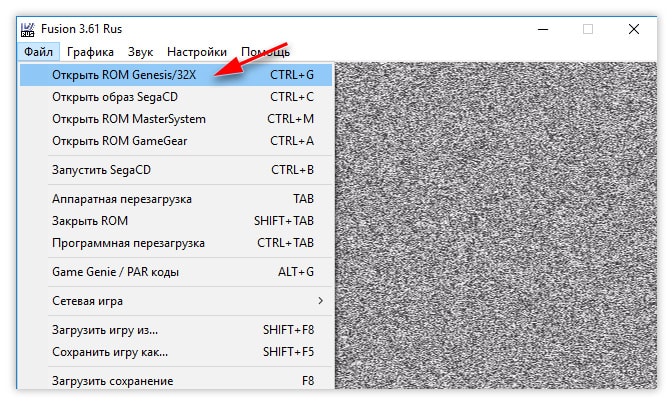Choose Сохранить игру как...

176,352
